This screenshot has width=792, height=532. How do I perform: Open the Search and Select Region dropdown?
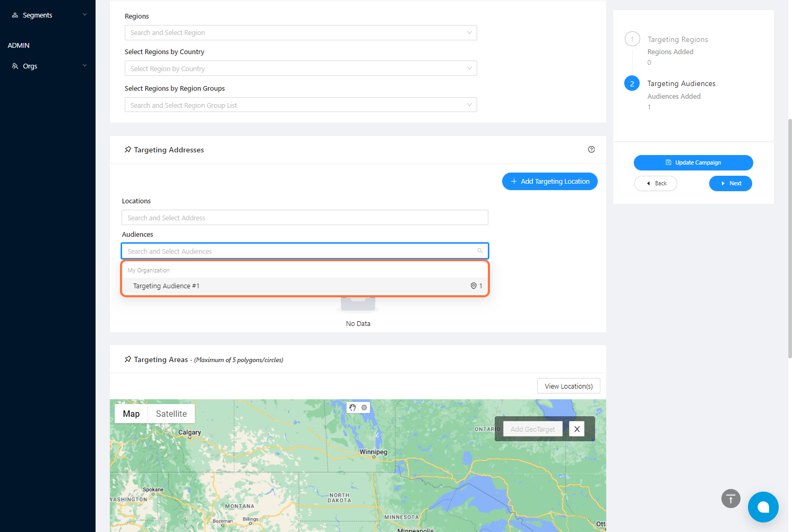point(301,32)
